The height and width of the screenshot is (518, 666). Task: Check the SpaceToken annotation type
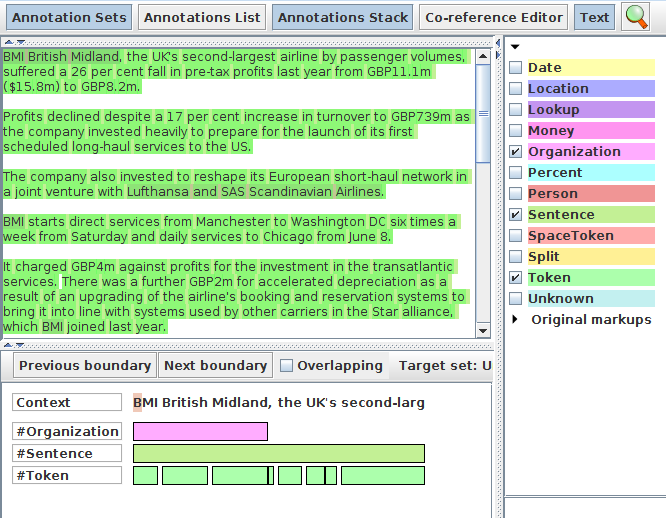(516, 235)
